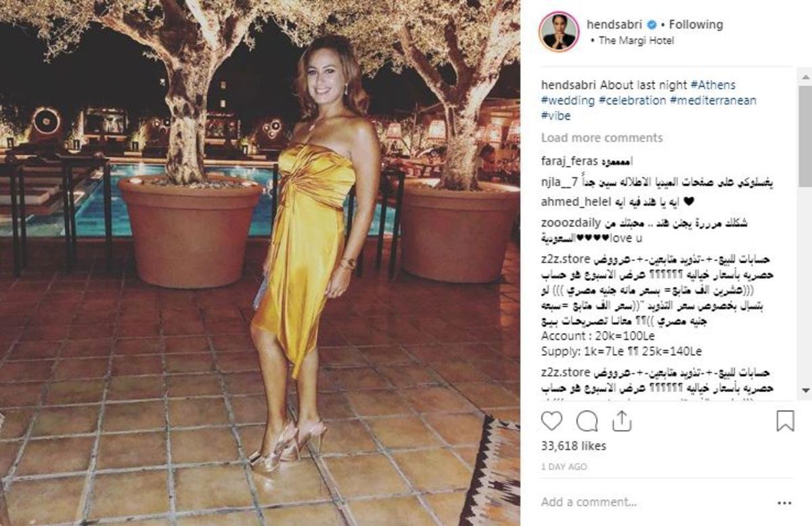Open the #wedding hashtag
This screenshot has width=812, height=526.
(x=568, y=100)
